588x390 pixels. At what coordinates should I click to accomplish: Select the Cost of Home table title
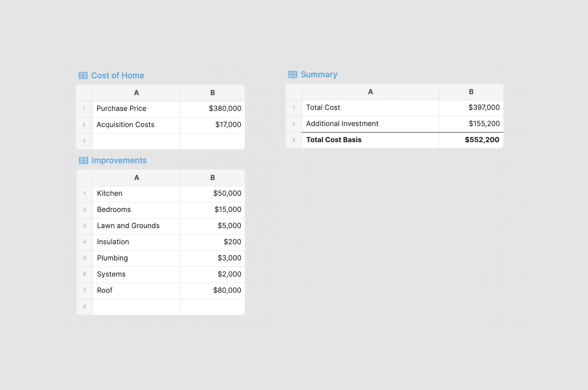click(118, 76)
